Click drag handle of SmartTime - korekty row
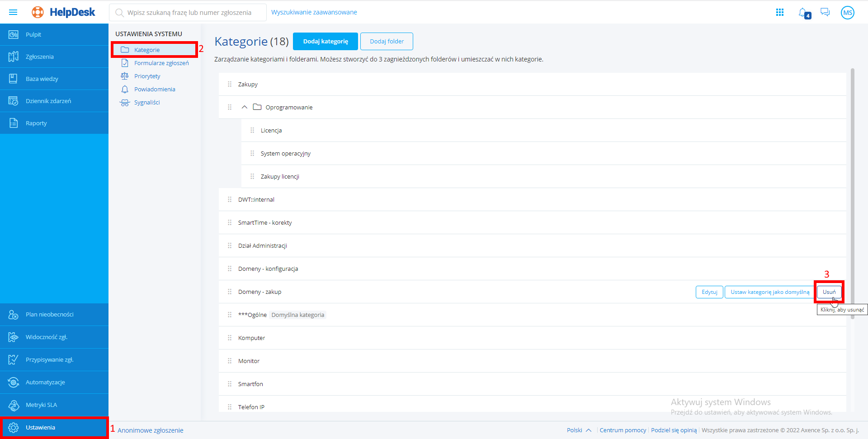This screenshot has height=439, width=868. (x=230, y=222)
